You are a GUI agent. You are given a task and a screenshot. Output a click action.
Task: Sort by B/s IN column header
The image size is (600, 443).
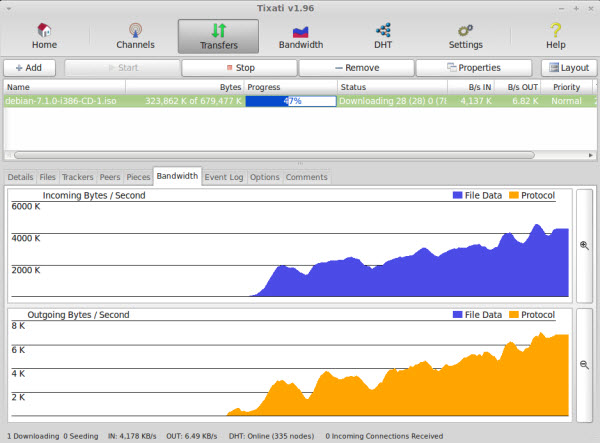point(471,87)
